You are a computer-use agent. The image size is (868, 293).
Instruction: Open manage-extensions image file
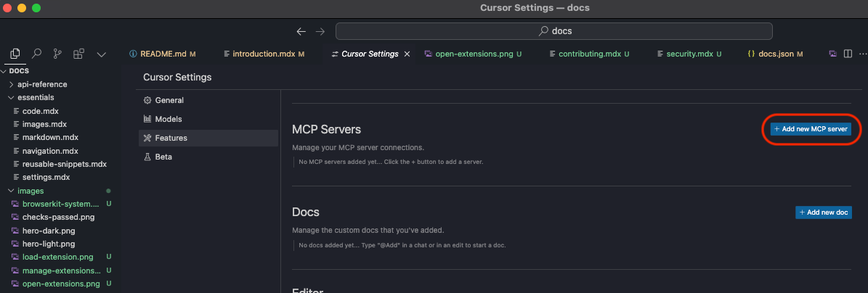tap(61, 271)
